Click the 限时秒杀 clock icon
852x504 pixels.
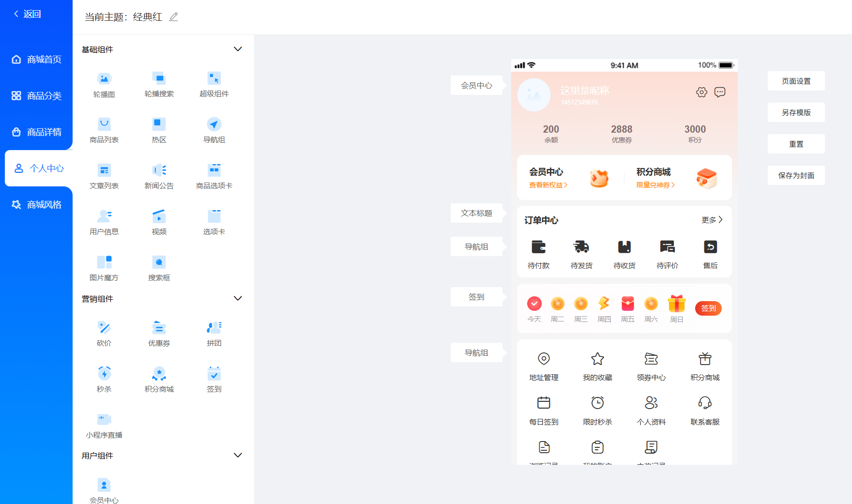(597, 403)
